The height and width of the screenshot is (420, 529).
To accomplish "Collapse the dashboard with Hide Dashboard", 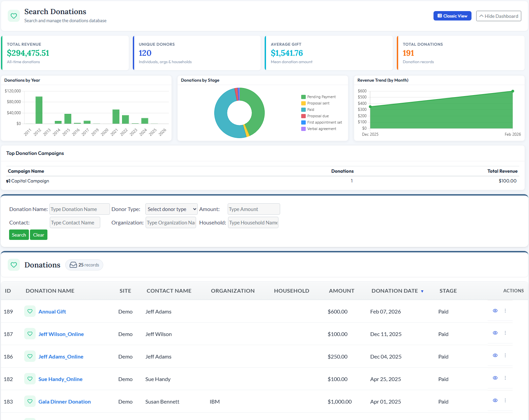I will click(x=499, y=16).
